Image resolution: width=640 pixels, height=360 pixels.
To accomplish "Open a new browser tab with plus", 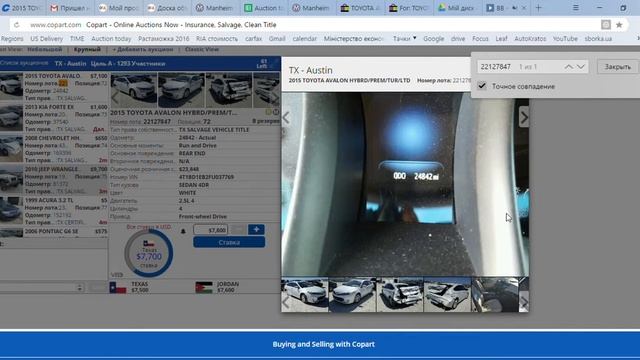I will 538,8.
